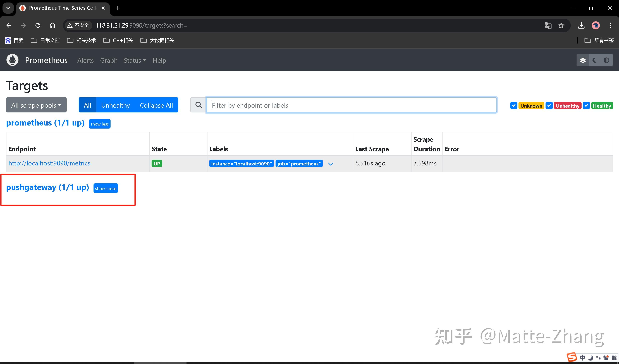Switch to dark theme moon icon
Viewport: 619px width, 364px height.
tap(595, 60)
